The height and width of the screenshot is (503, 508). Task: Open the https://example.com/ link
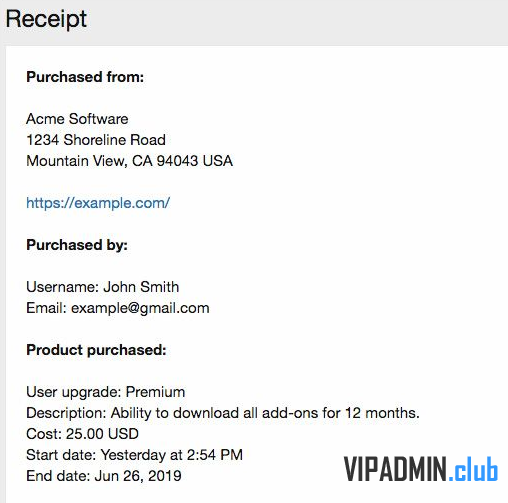(x=98, y=203)
